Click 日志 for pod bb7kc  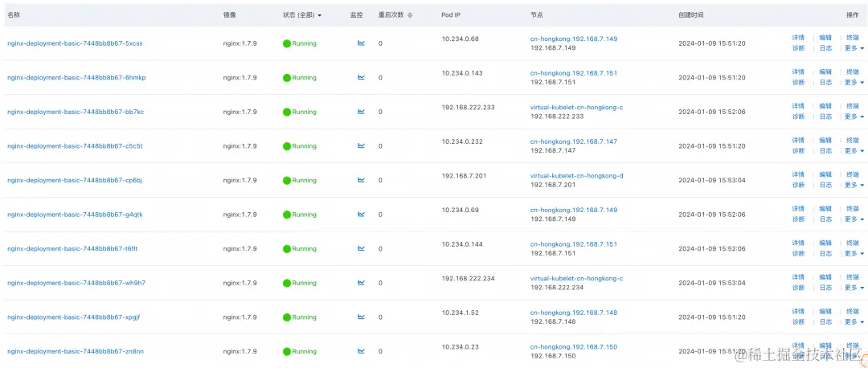825,117
